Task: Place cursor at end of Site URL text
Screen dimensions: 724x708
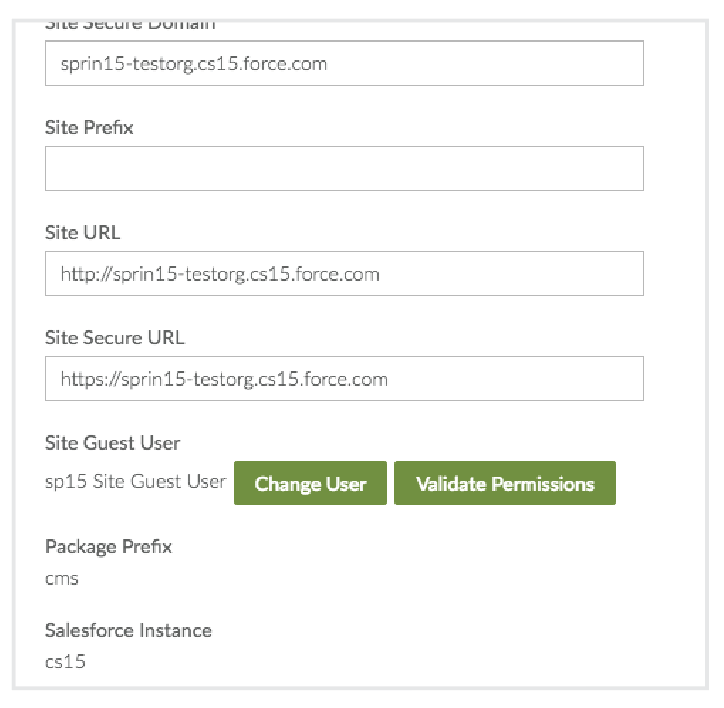Action: tap(382, 274)
